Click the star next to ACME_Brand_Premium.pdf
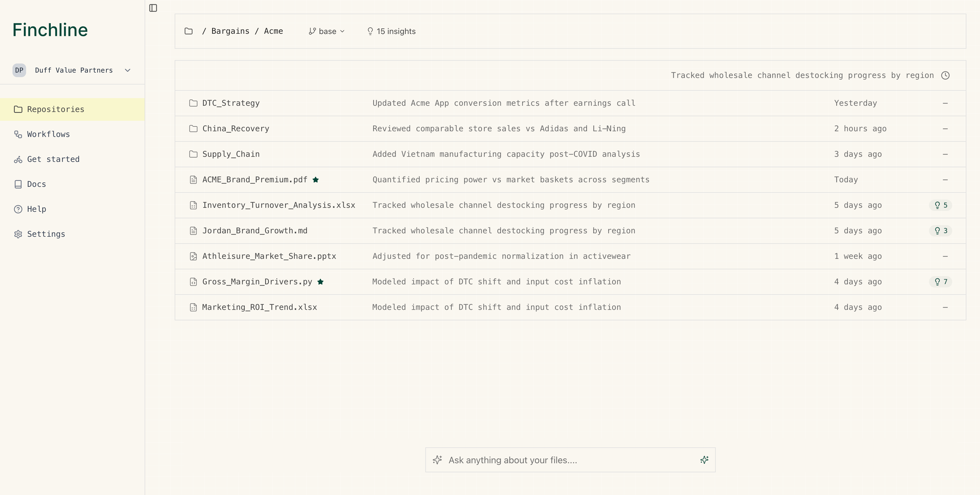 [315, 179]
